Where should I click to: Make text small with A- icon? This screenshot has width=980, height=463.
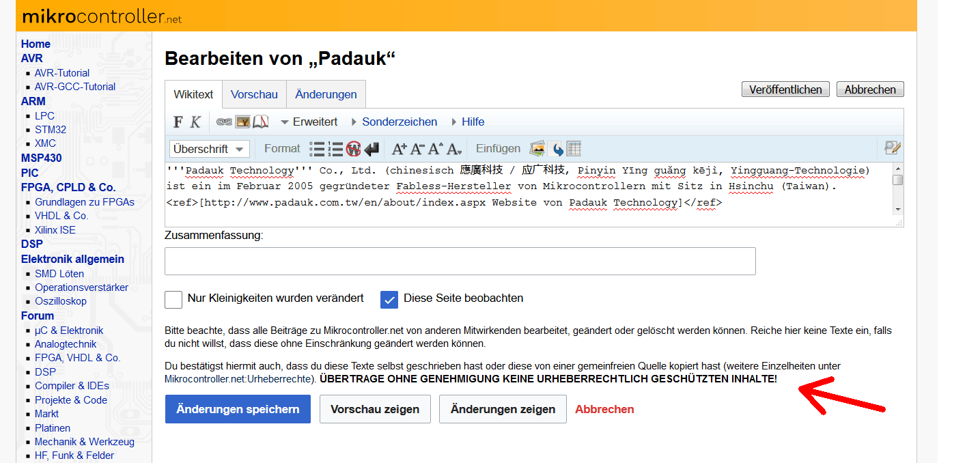pos(417,149)
